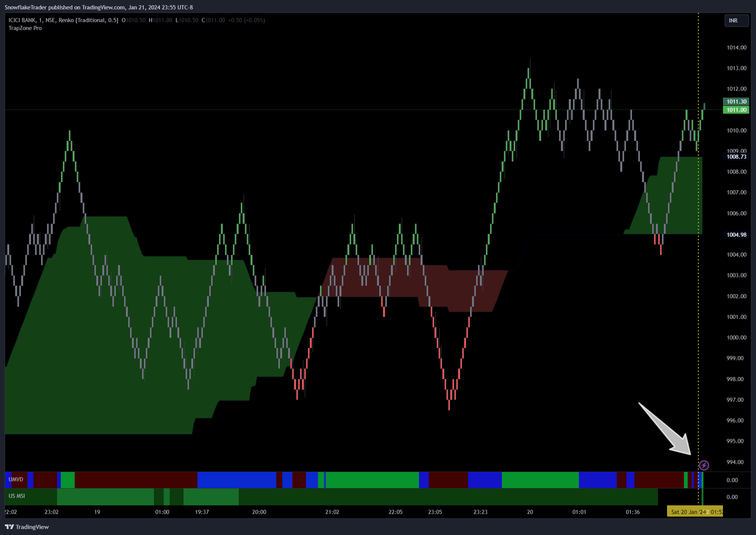Viewport: 756px width, 535px height.
Task: Click the US MSI pane 0.00 scale value
Action: [x=732, y=497]
